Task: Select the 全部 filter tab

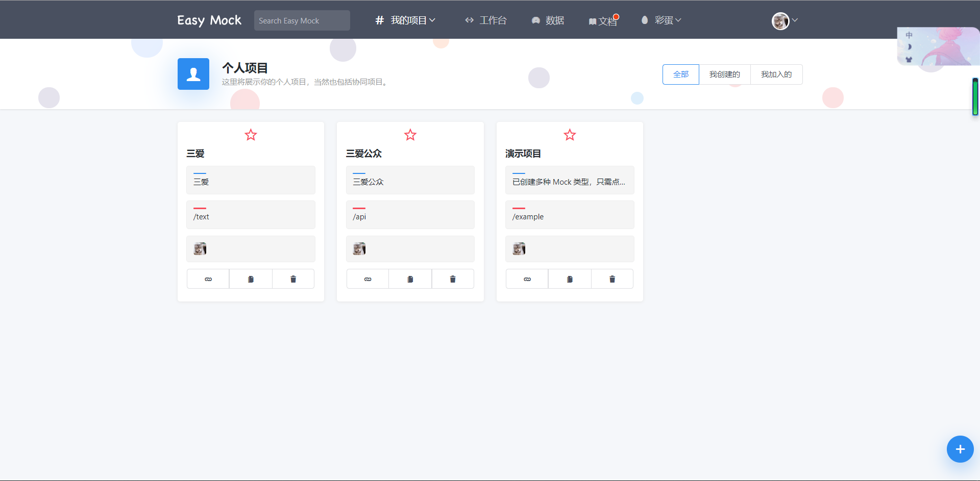Action: pos(681,74)
